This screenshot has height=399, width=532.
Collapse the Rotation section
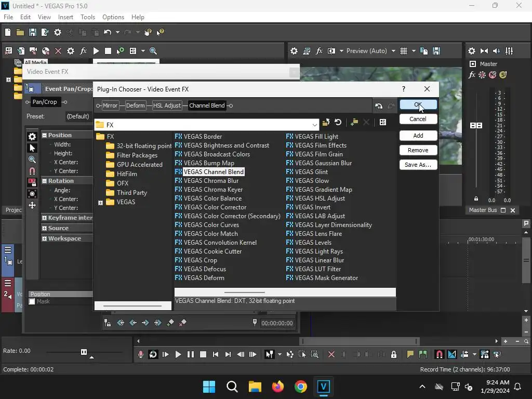pyautogui.click(x=44, y=181)
